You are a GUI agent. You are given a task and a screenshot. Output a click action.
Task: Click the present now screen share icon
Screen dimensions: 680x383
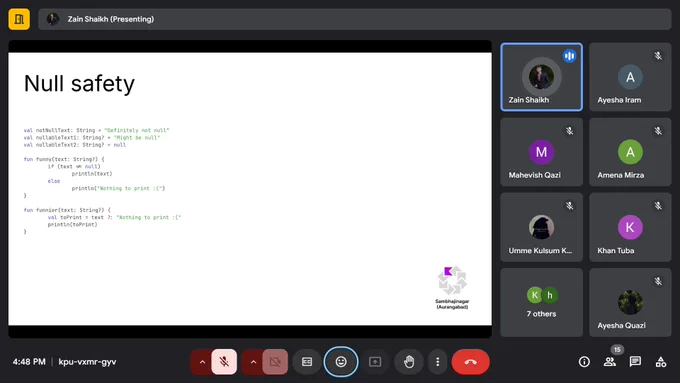(x=375, y=361)
